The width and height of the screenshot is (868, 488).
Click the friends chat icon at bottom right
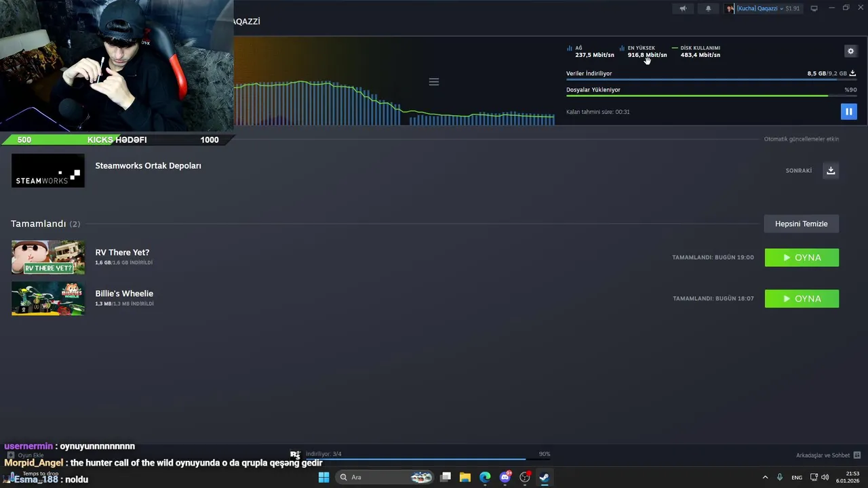[857, 455]
